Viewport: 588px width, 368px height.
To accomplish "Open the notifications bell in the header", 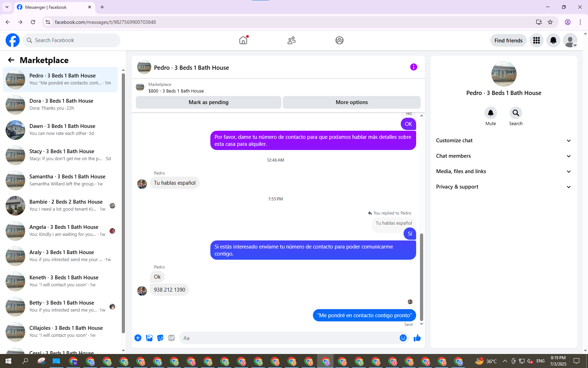I will point(553,40).
